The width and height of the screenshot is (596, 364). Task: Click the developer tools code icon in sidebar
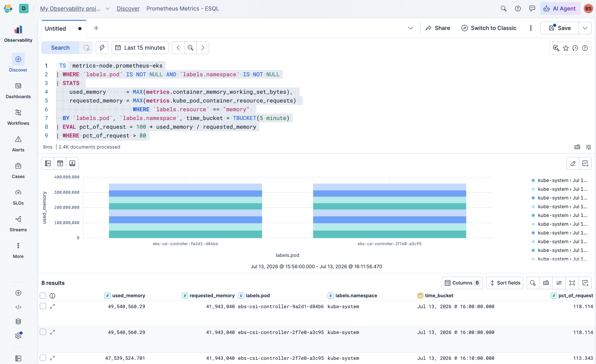(x=18, y=307)
